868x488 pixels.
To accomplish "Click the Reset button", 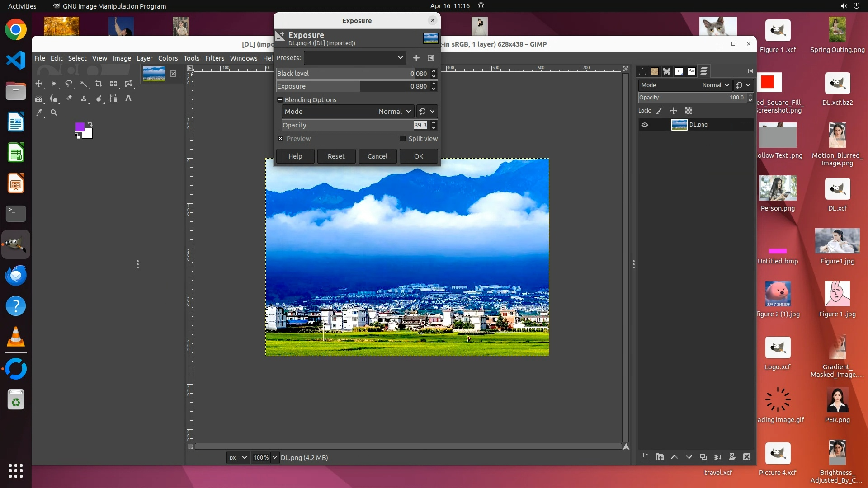I will 336,156.
